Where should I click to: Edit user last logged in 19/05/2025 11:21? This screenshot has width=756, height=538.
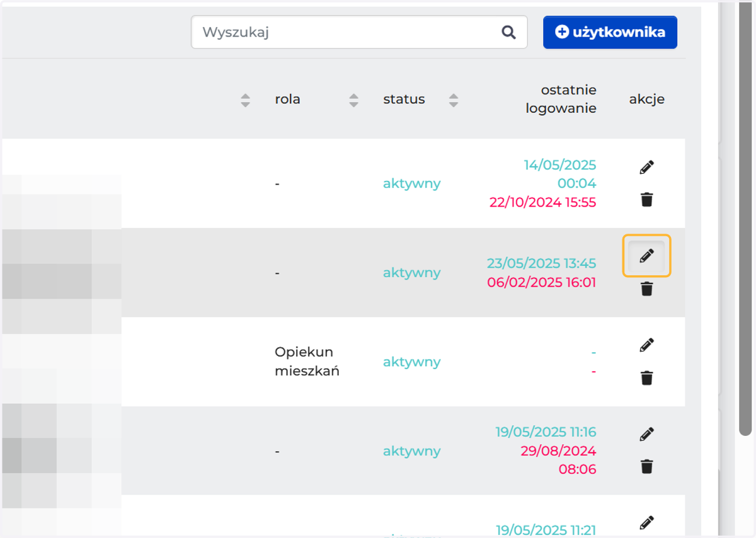click(x=646, y=522)
